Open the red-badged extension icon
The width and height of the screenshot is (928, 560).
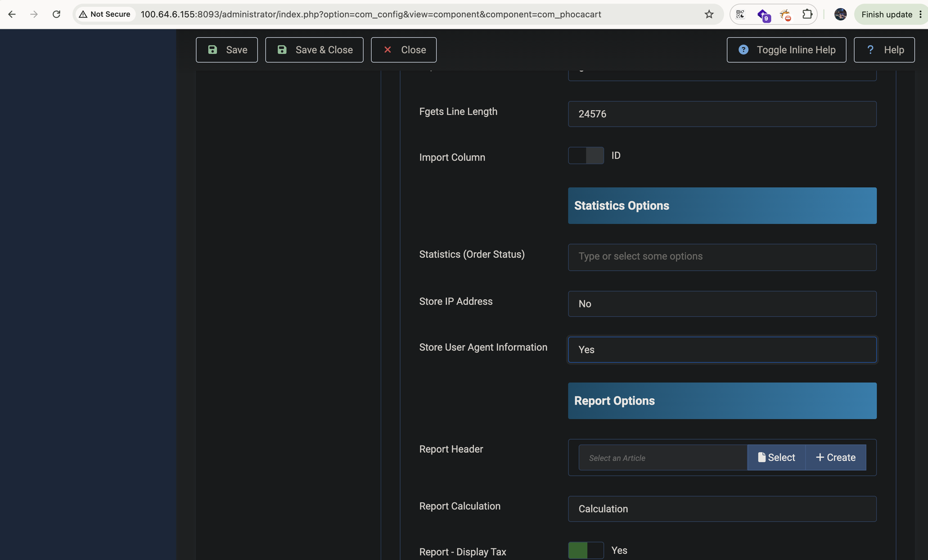tap(785, 15)
